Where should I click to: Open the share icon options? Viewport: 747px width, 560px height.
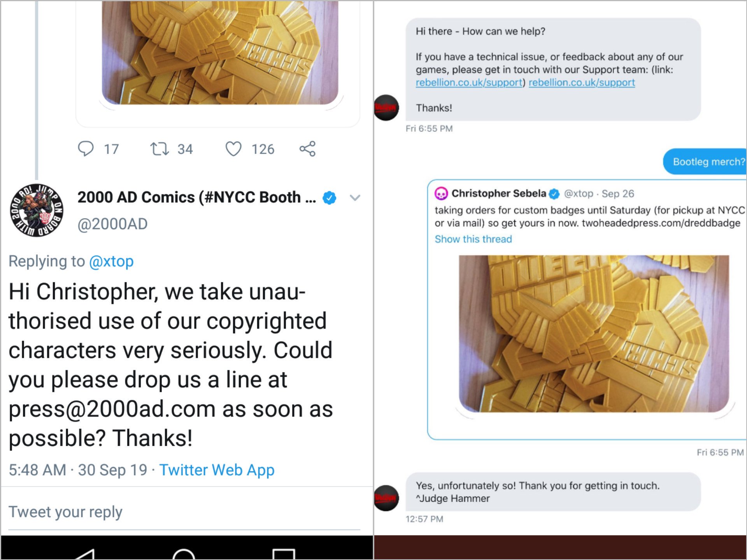307,149
